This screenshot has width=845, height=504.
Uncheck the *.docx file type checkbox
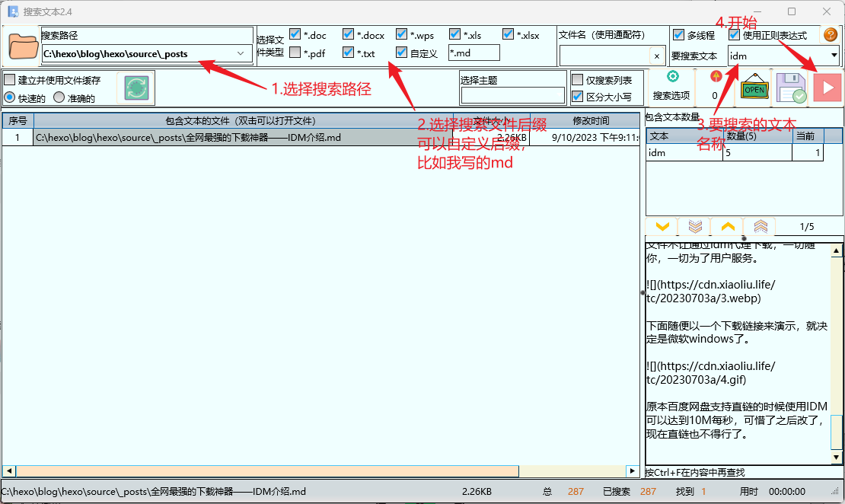(349, 35)
